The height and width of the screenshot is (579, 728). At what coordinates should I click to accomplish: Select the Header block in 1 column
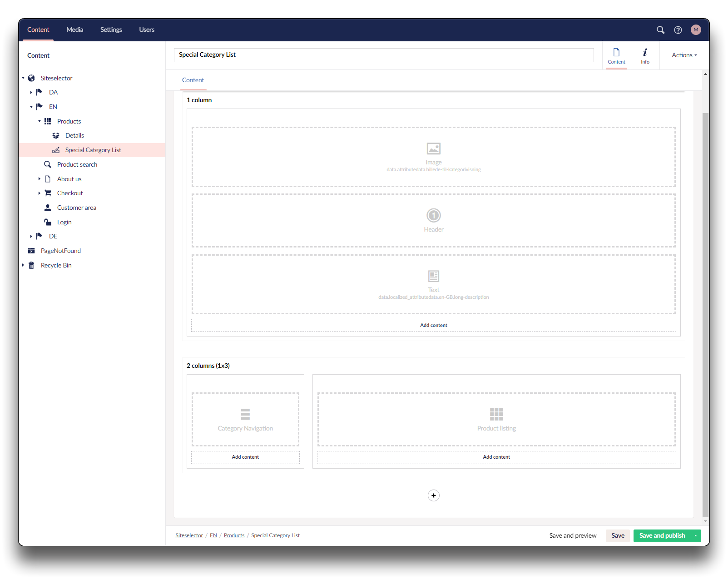(433, 221)
